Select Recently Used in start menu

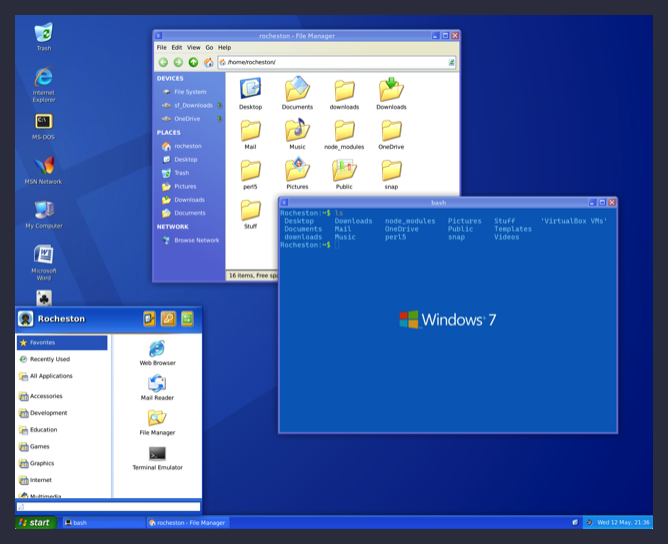(x=62, y=359)
